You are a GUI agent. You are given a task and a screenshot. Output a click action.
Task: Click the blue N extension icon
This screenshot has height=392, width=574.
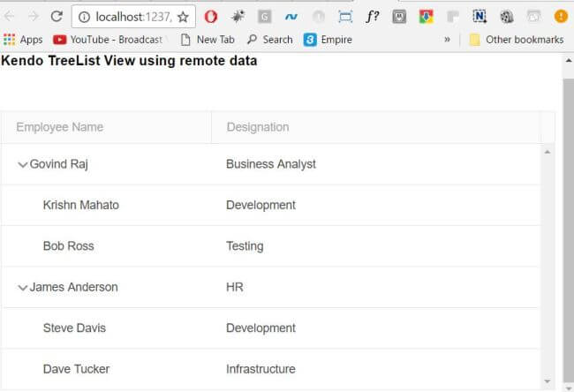click(x=480, y=16)
